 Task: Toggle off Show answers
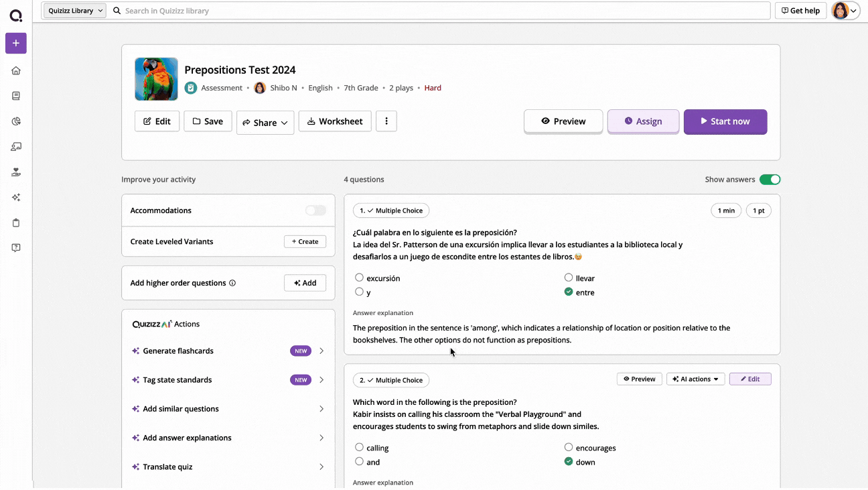coord(770,179)
